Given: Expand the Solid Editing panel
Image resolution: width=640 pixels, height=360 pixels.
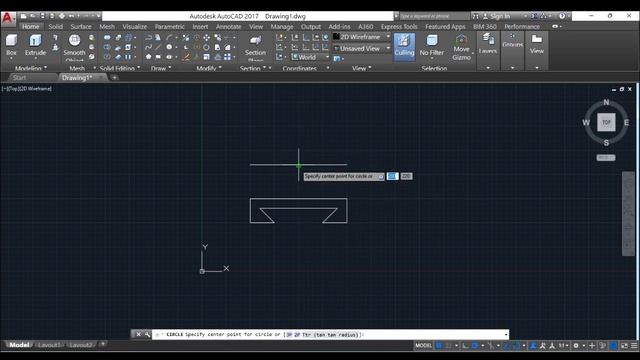Looking at the screenshot, I should pyautogui.click(x=120, y=68).
